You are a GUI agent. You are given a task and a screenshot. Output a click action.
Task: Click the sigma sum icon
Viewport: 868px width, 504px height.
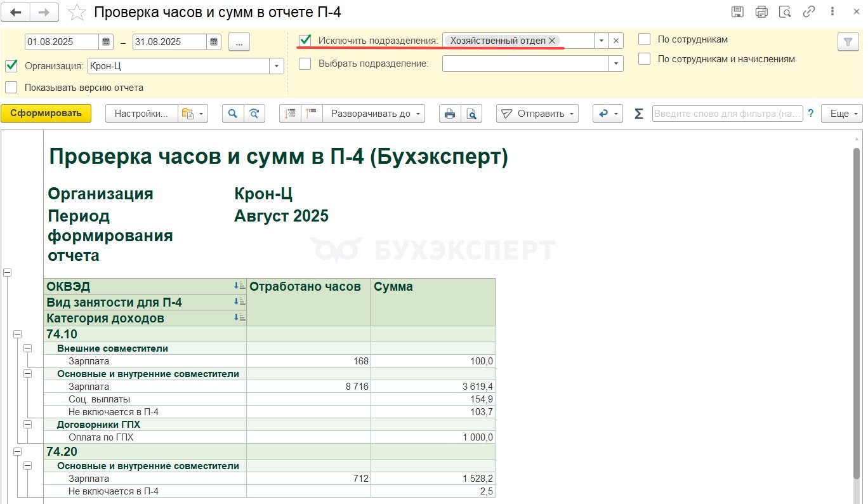[x=638, y=114]
